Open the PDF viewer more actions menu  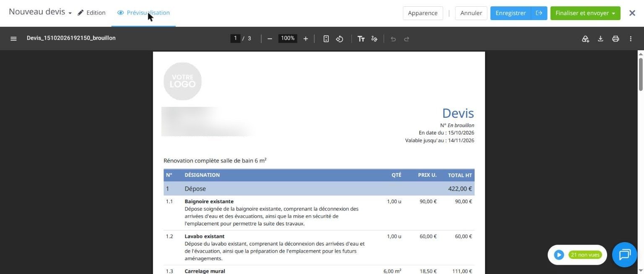coord(631,39)
